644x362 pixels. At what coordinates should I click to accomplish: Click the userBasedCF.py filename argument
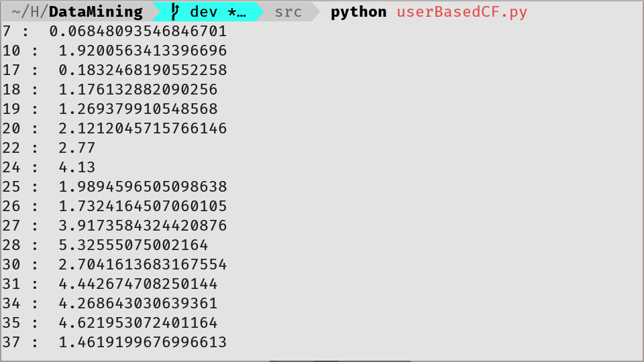(x=462, y=12)
